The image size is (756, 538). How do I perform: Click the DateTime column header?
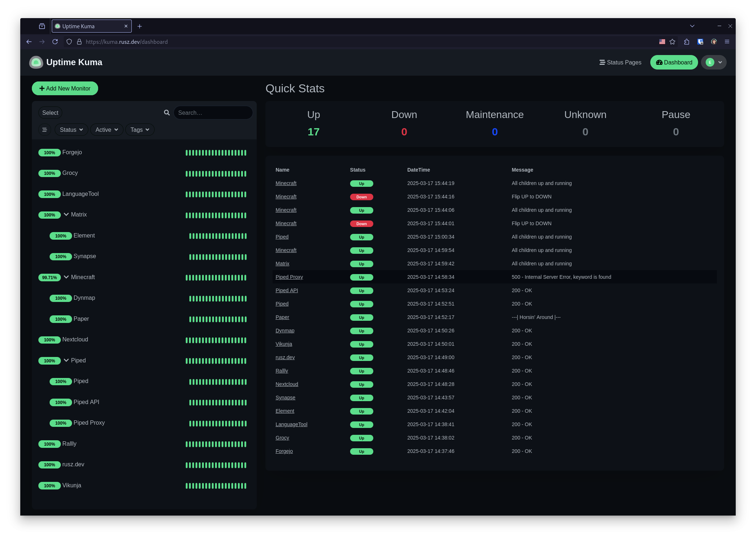click(419, 170)
